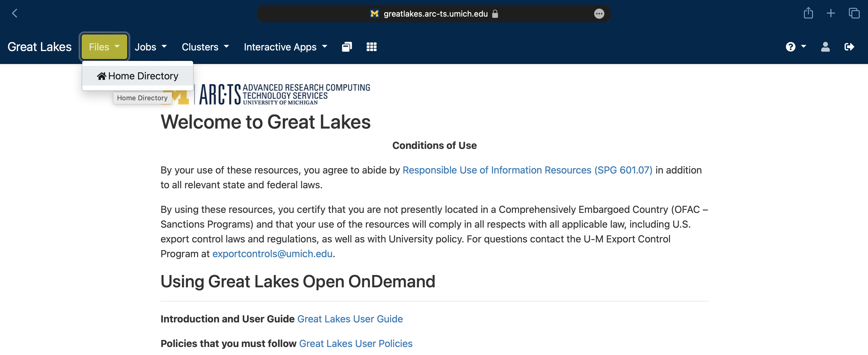Expand the Jobs dropdown

[151, 47]
